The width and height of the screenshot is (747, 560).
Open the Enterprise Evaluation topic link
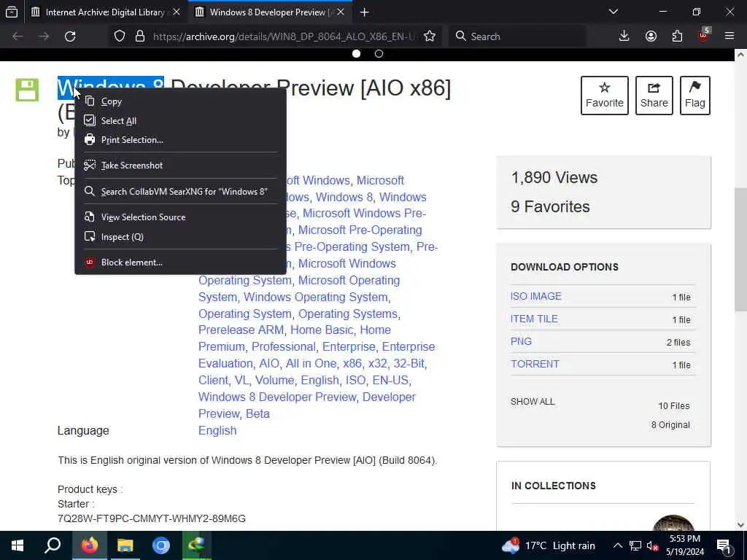coord(317,355)
